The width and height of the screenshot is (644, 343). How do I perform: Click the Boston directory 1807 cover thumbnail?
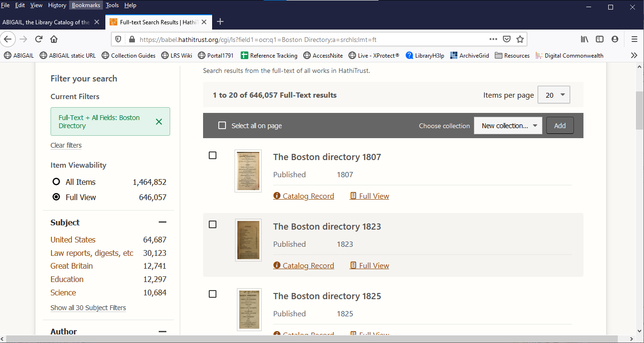tap(248, 171)
